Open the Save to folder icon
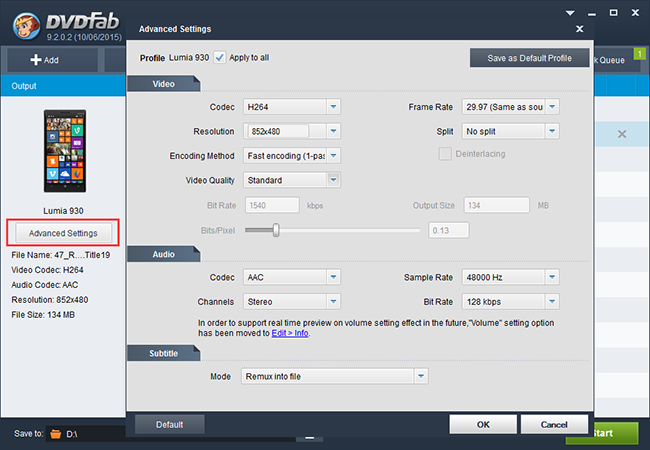 (55, 434)
